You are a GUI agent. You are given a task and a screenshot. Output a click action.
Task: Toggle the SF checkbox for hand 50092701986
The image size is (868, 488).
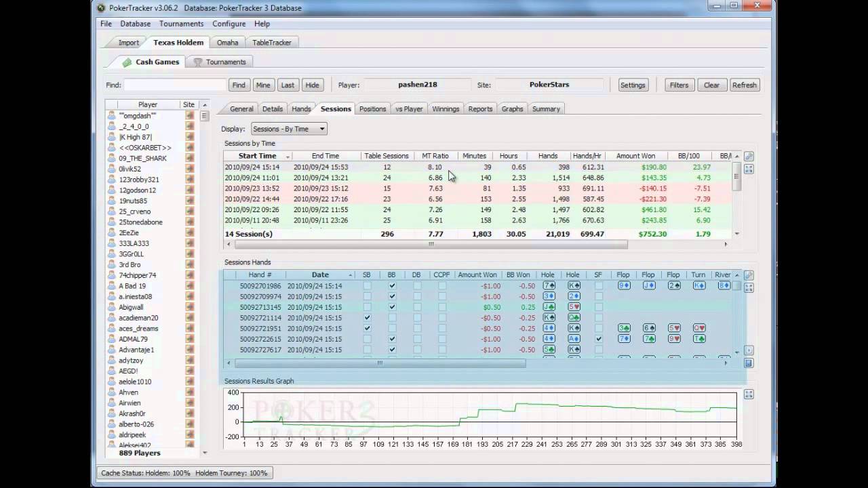pos(599,286)
